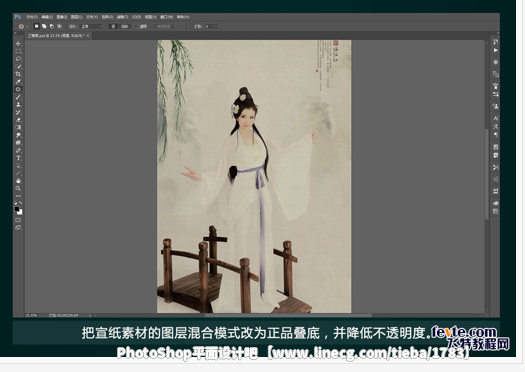This screenshot has height=372, width=525.
Task: Enable the 透明 checkbox in options bar
Action: click(x=136, y=26)
